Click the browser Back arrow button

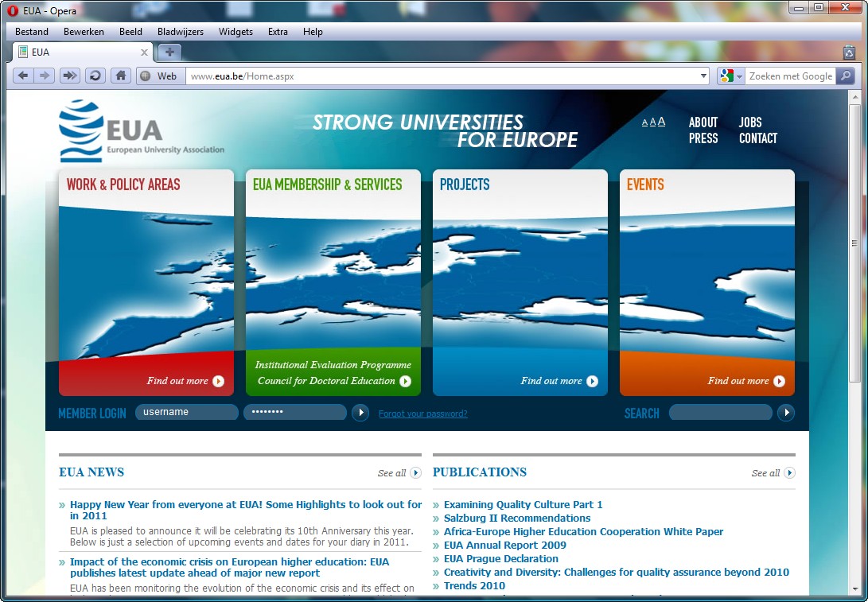click(23, 76)
